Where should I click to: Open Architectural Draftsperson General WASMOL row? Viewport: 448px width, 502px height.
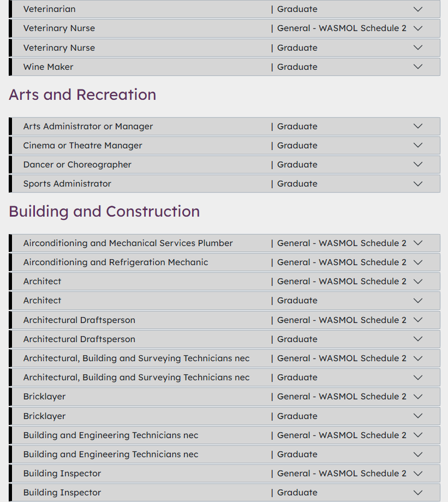418,320
